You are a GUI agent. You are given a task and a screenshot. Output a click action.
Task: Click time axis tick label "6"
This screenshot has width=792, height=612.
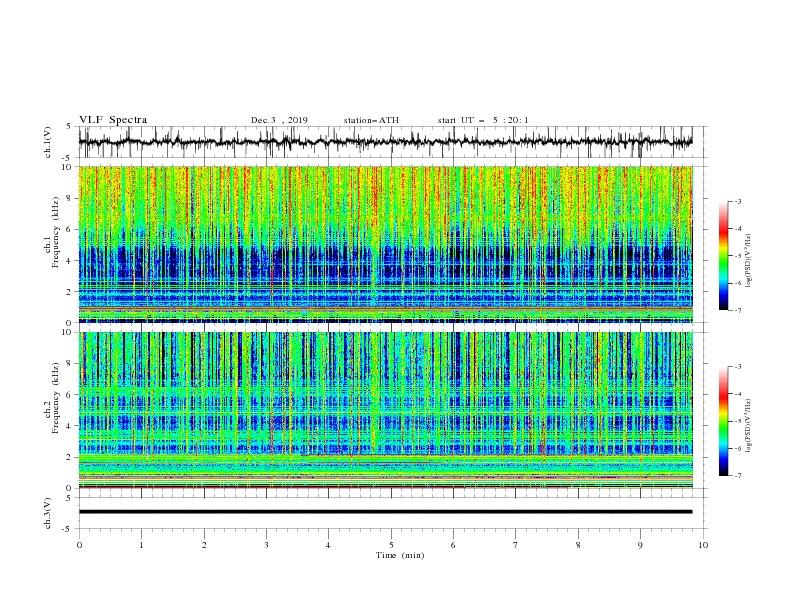point(453,545)
